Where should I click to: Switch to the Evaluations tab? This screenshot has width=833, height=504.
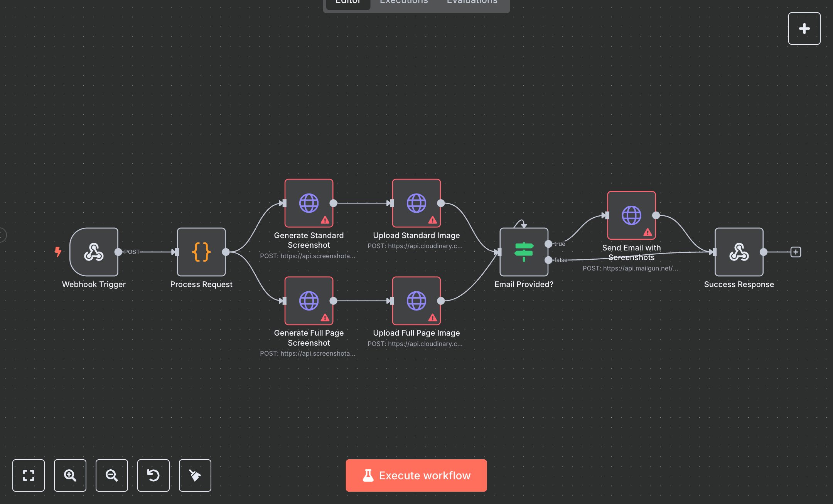point(471,3)
